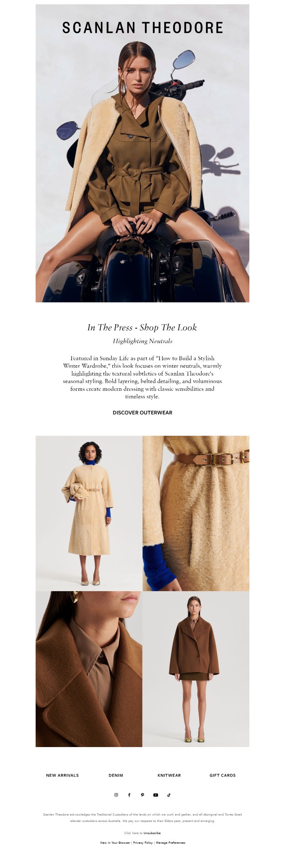Open View in Your Browser link
Screen dimensions: 285x868
pyautogui.click(x=115, y=843)
